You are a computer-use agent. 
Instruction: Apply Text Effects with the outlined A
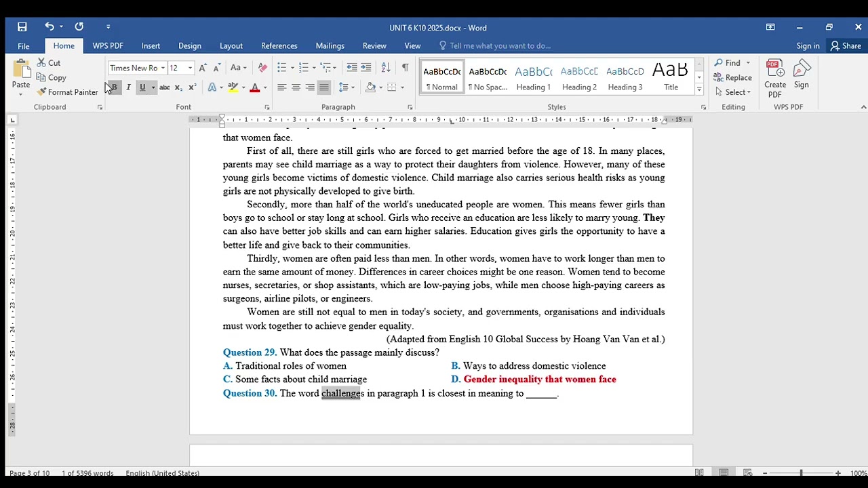click(212, 87)
